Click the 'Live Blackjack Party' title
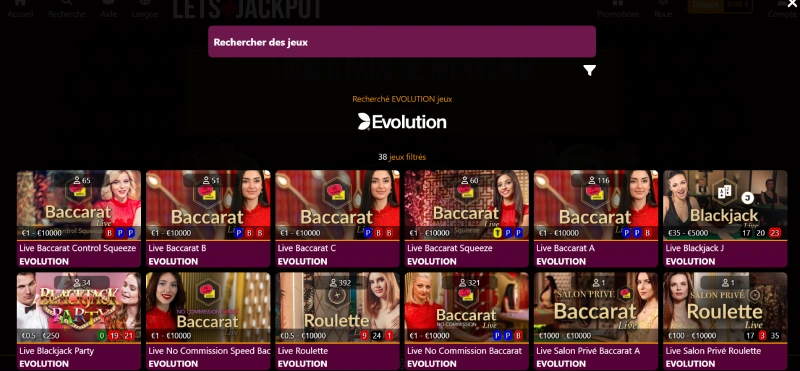This screenshot has width=800, height=371. 56,351
